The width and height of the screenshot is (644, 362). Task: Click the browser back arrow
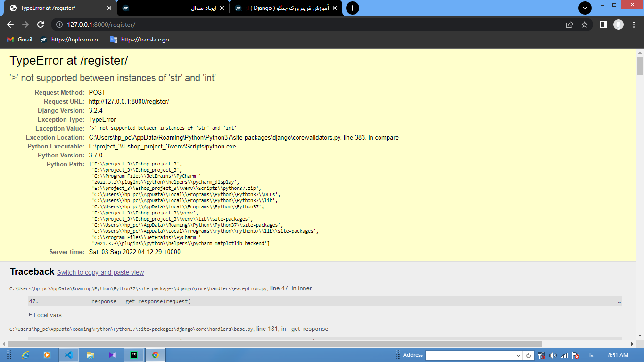pos(10,25)
